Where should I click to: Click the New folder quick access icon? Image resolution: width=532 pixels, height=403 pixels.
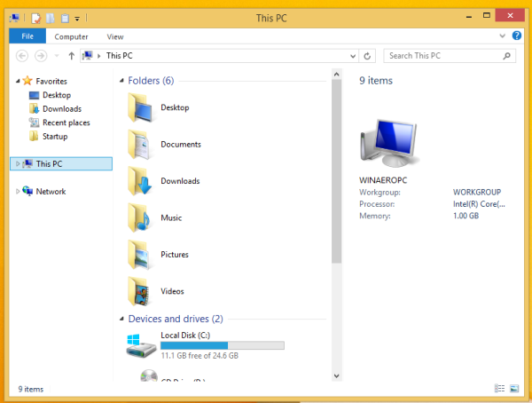[51, 18]
